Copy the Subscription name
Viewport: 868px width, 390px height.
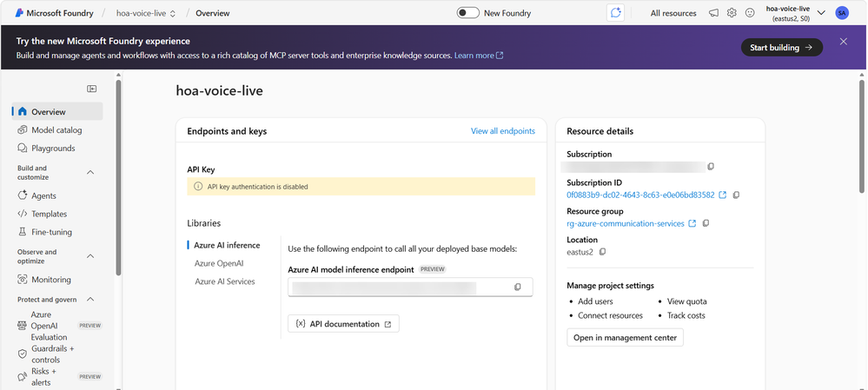pos(711,166)
